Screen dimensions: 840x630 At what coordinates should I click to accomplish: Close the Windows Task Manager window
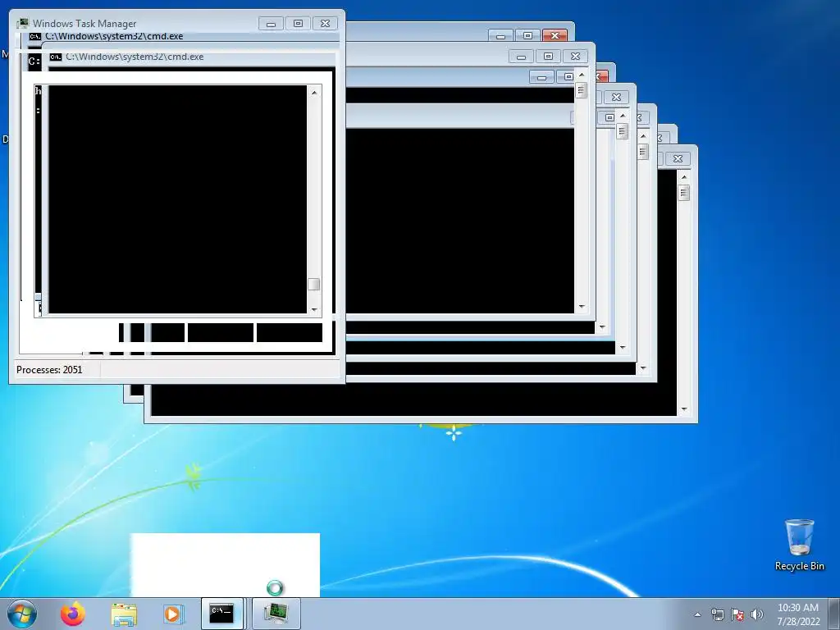click(x=325, y=24)
